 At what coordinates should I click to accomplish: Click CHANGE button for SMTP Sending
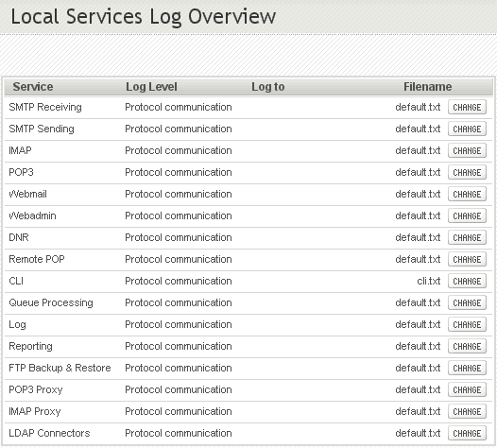coord(467,129)
